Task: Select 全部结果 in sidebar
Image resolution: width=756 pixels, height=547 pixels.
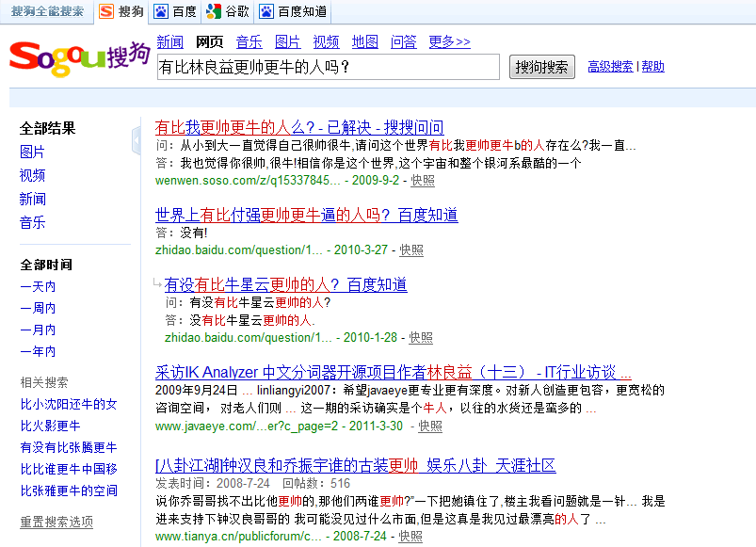Action: pyautogui.click(x=48, y=128)
